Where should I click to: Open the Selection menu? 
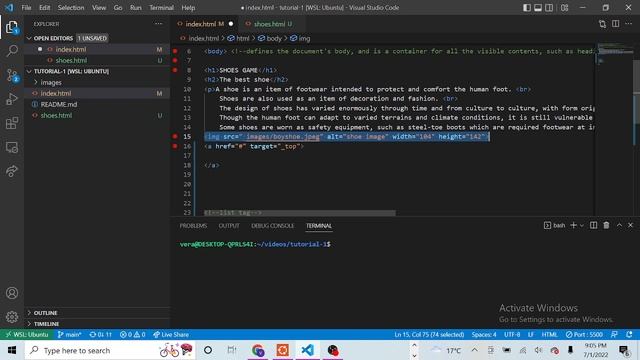[x=71, y=8]
